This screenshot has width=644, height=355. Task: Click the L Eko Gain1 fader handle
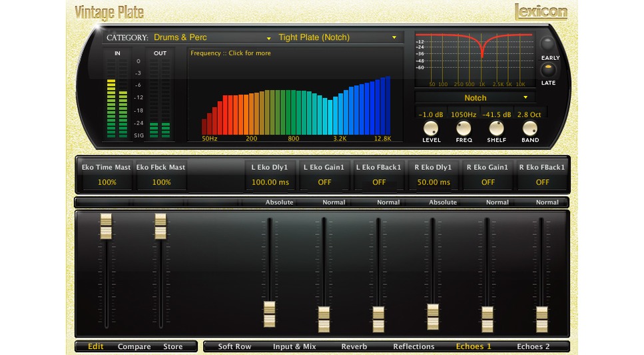[324, 319]
